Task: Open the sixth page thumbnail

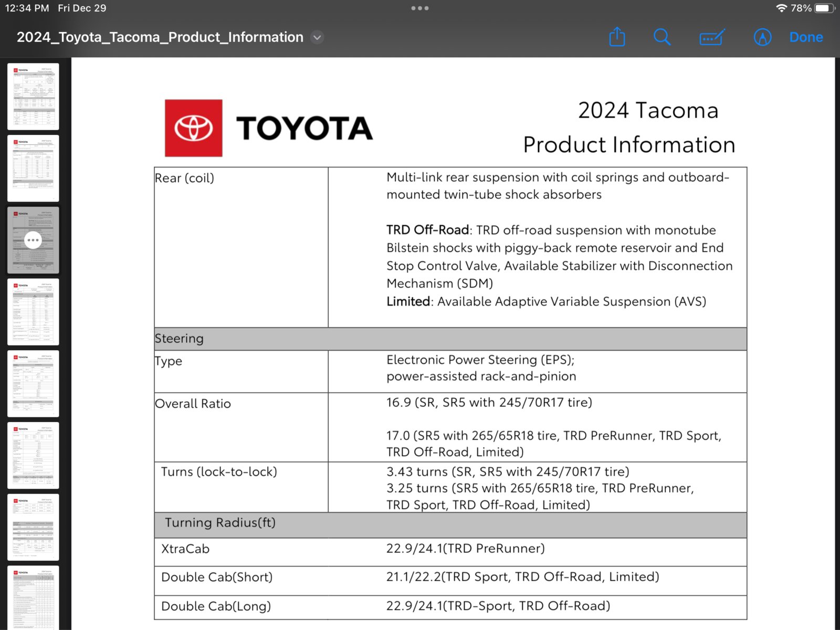Action: (x=33, y=456)
